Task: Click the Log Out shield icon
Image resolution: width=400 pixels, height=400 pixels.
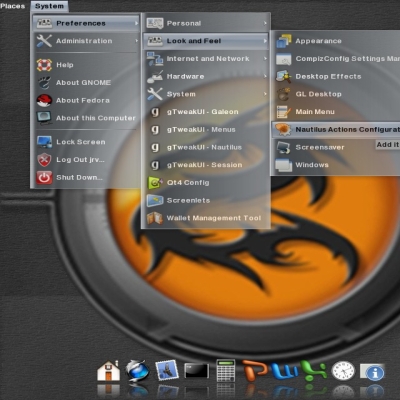Action: click(x=44, y=160)
